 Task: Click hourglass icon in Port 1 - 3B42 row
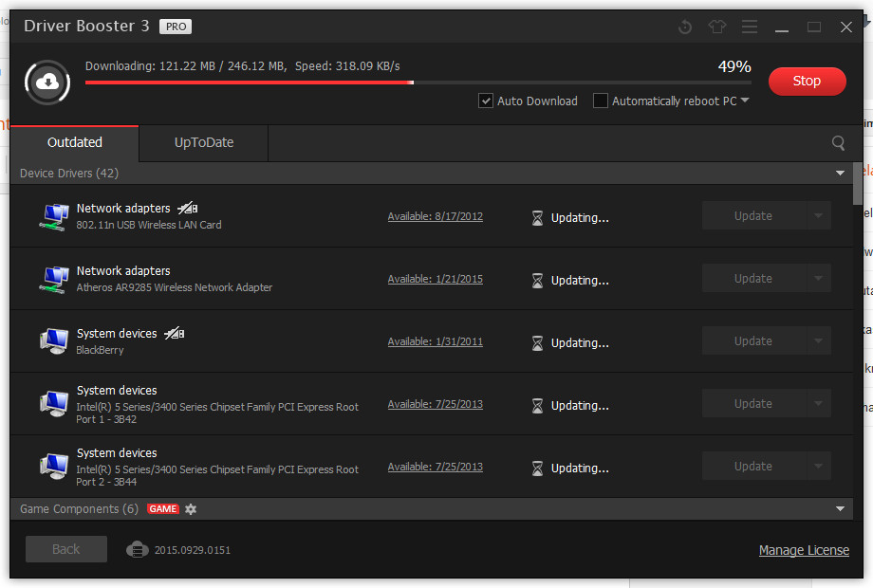537,406
